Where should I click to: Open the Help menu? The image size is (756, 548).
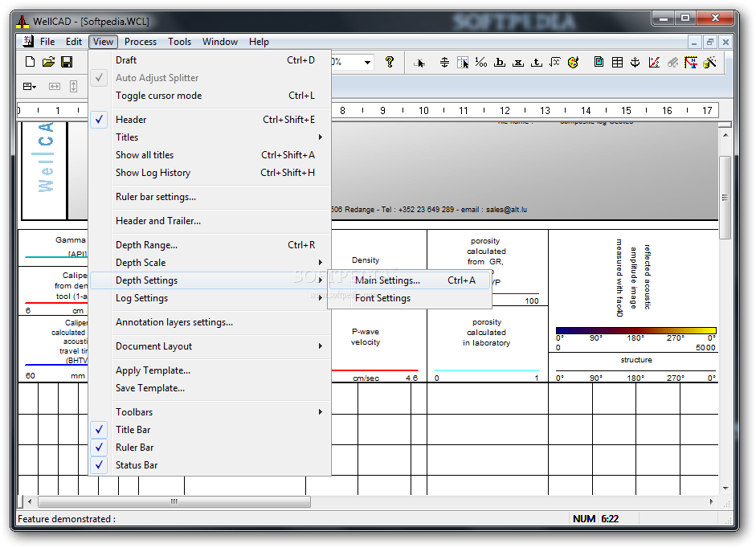coord(259,42)
